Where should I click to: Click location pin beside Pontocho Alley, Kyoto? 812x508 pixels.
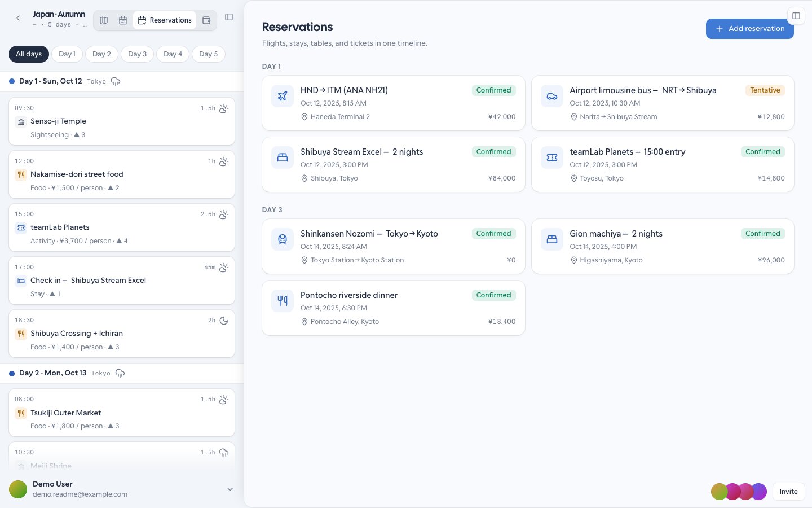304,322
